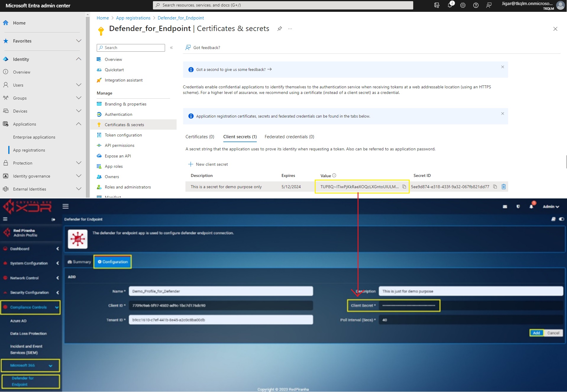Collapse the Applications section
Screen dimensions: 567x392
pos(79,124)
